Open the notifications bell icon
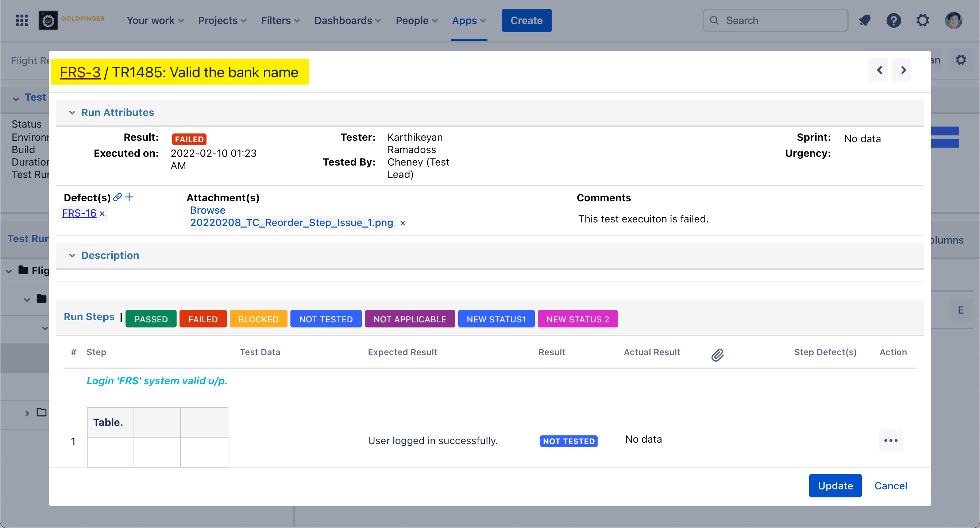This screenshot has width=980, height=528. (x=865, y=20)
